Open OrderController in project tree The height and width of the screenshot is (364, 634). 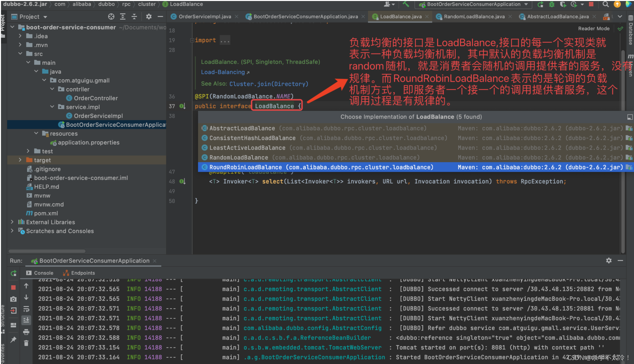pyautogui.click(x=96, y=98)
